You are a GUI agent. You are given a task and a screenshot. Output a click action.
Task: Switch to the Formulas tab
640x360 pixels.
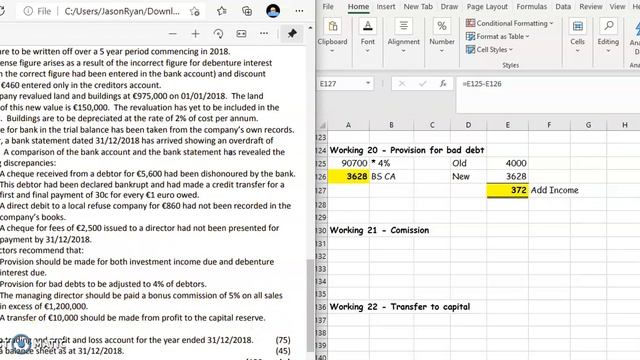click(x=531, y=7)
